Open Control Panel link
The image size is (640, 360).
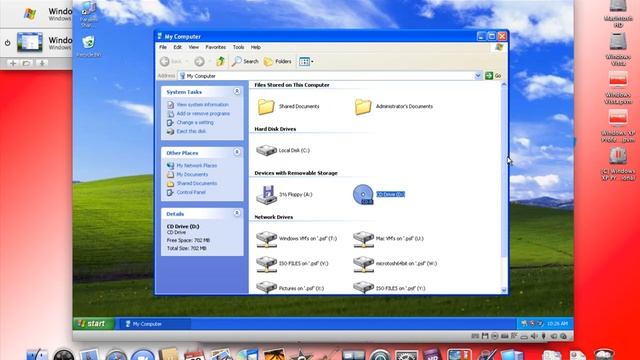tap(191, 192)
